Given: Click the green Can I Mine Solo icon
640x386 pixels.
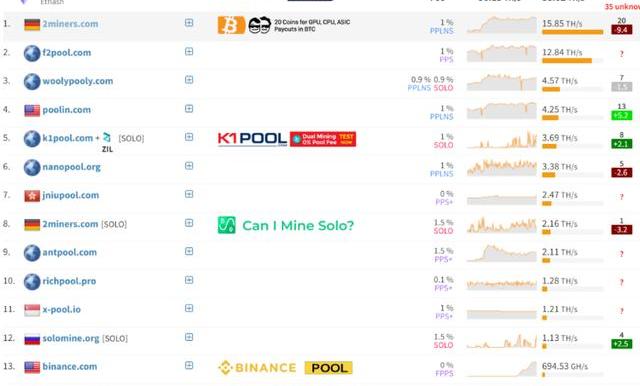Looking at the screenshot, I should click(227, 225).
